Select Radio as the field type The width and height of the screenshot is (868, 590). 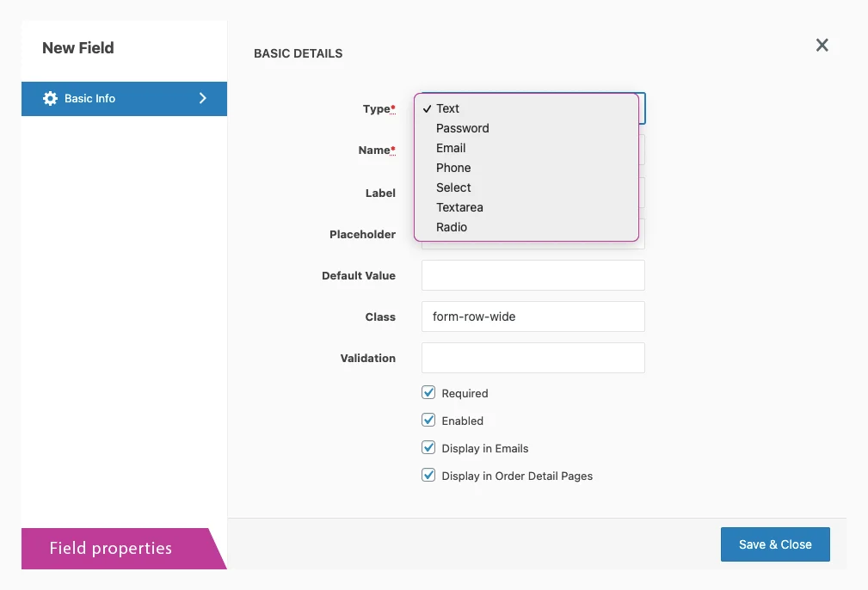[452, 227]
